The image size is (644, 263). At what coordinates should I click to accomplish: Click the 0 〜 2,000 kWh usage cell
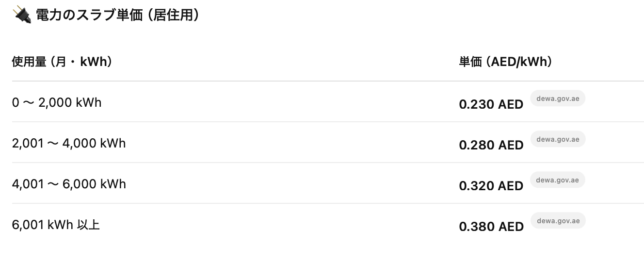(x=57, y=102)
